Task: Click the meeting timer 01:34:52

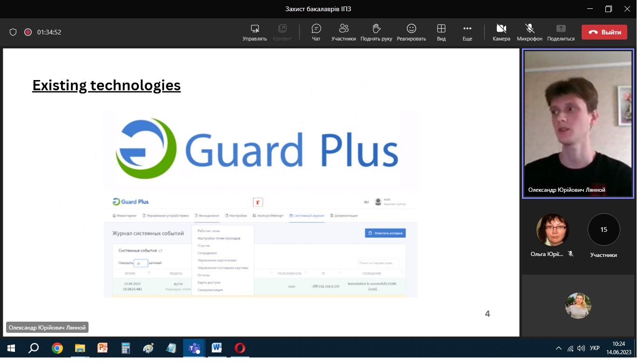Action: [49, 32]
